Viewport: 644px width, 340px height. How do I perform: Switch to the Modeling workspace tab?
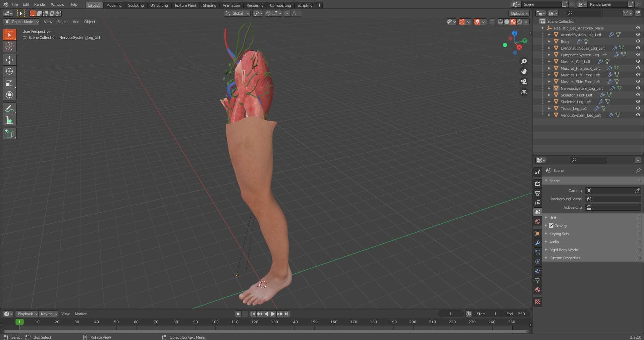[x=114, y=5]
